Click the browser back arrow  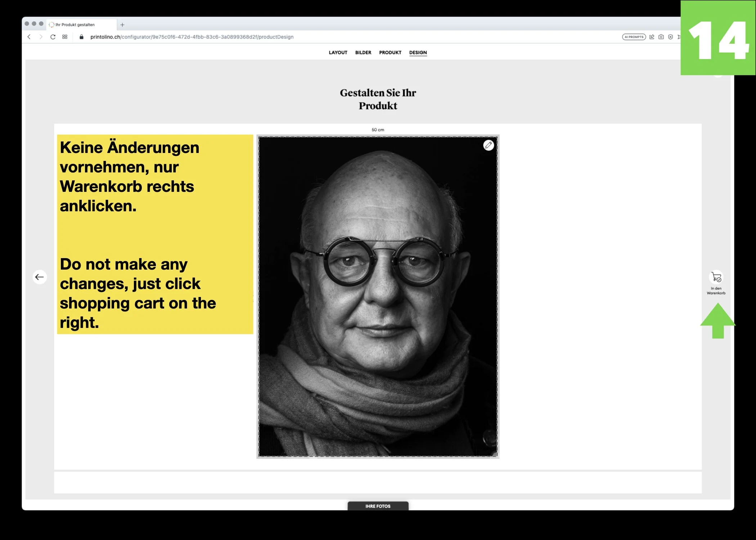[x=29, y=37]
